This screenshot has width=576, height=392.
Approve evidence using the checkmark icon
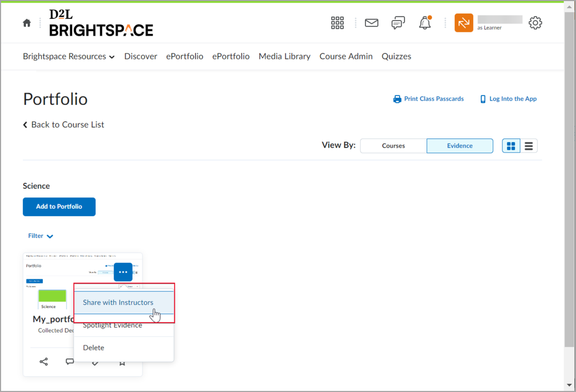point(95,361)
